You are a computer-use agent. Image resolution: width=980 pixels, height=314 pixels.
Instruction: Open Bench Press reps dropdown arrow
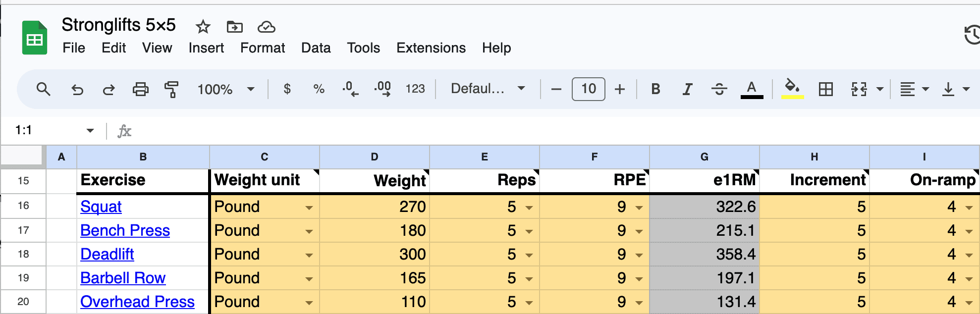529,231
